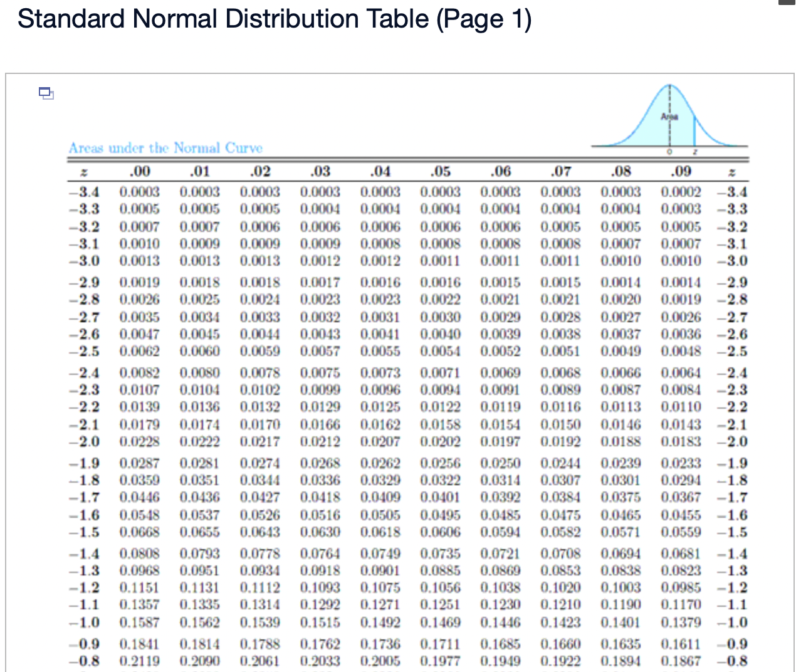The width and height of the screenshot is (796, 672).
Task: Click the normal curve diagram thumbnail
Action: pos(671,116)
